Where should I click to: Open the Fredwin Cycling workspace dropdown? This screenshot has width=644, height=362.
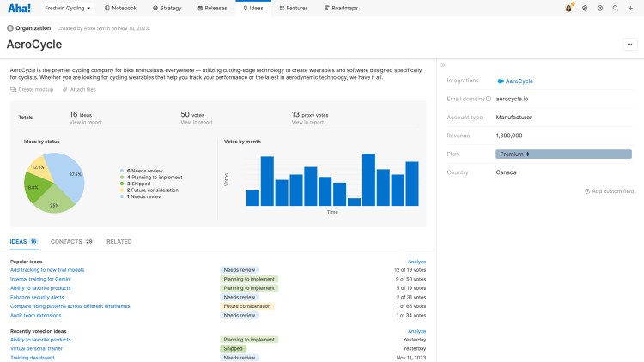coord(67,9)
